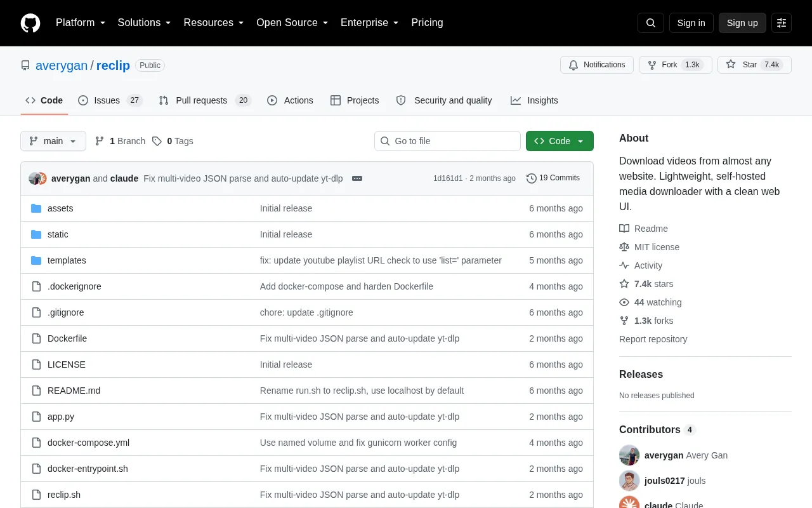
Task: Click the Dockerfile file icon
Action: (36, 338)
